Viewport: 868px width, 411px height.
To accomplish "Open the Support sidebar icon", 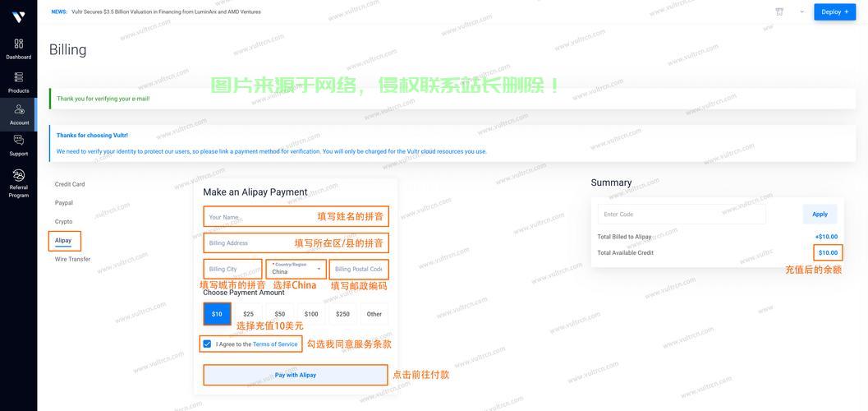I will pyautogui.click(x=19, y=140).
